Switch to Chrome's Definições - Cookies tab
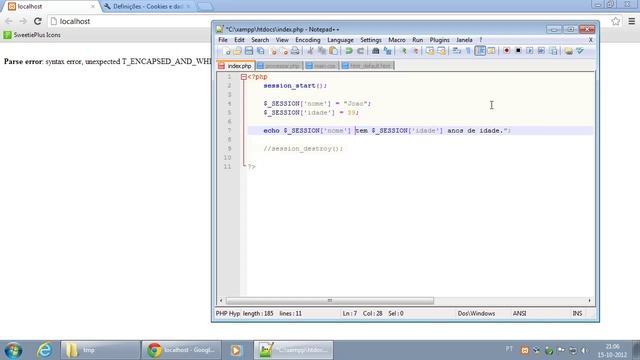Screen dimensions: 640x360 point(148,7)
